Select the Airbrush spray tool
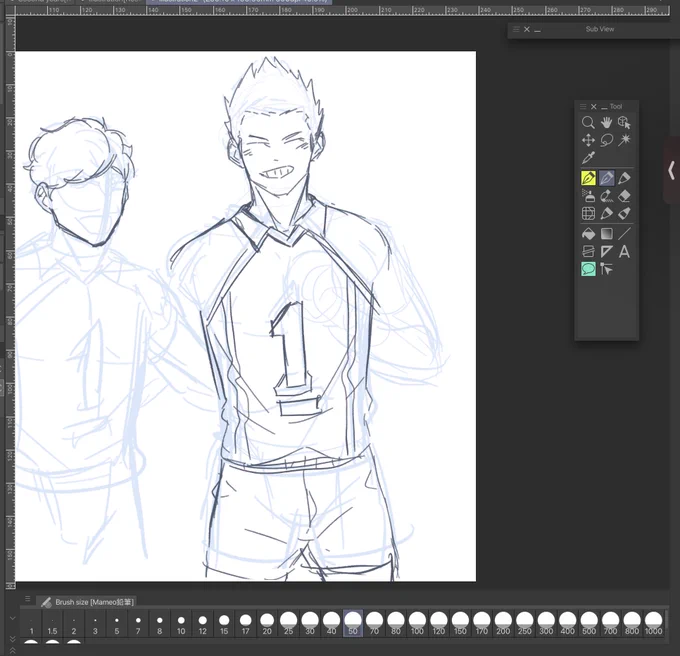 click(x=588, y=196)
